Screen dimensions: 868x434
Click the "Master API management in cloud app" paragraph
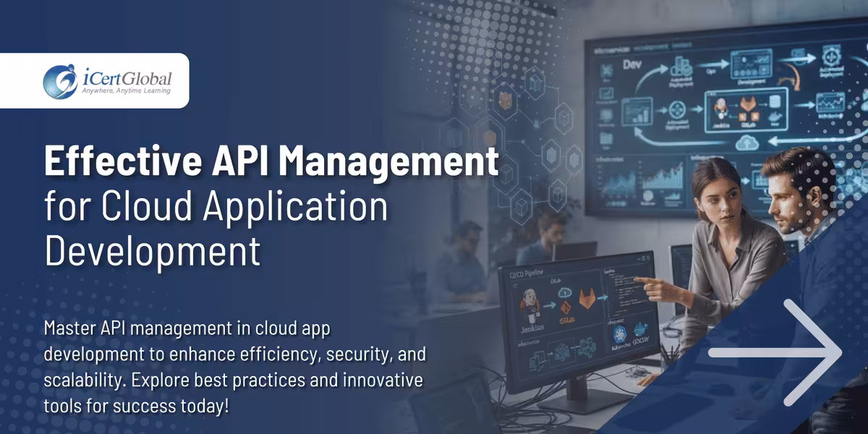tap(235, 367)
